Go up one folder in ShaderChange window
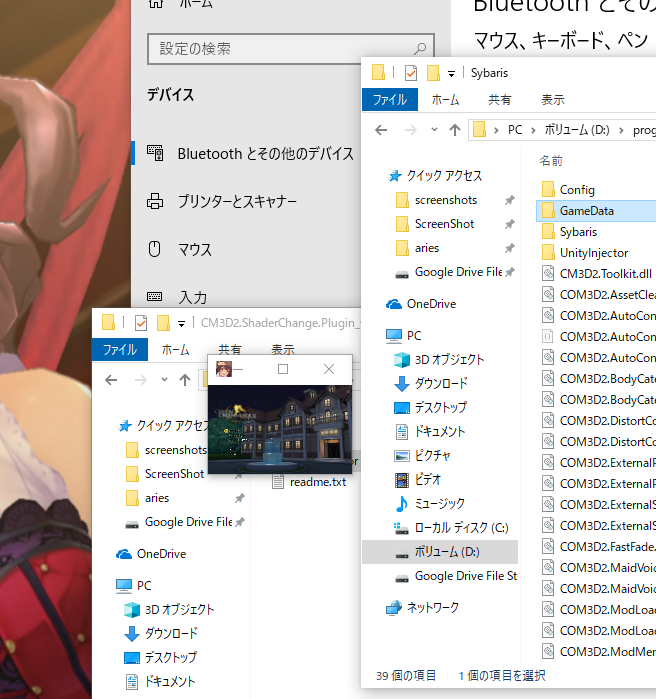Screen dimensions: 656x699 pyautogui.click(x=184, y=380)
